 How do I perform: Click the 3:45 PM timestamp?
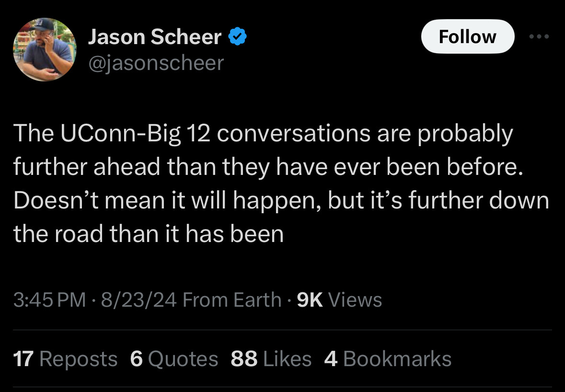(x=49, y=300)
